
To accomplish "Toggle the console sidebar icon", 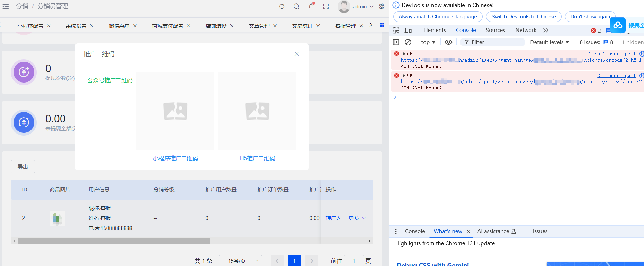I will point(396,42).
